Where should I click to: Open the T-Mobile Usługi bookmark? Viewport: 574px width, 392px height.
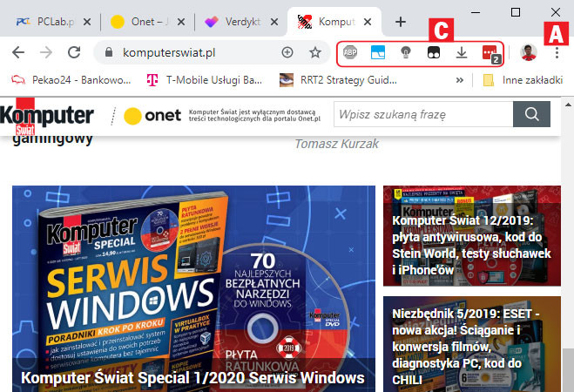pyautogui.click(x=205, y=80)
